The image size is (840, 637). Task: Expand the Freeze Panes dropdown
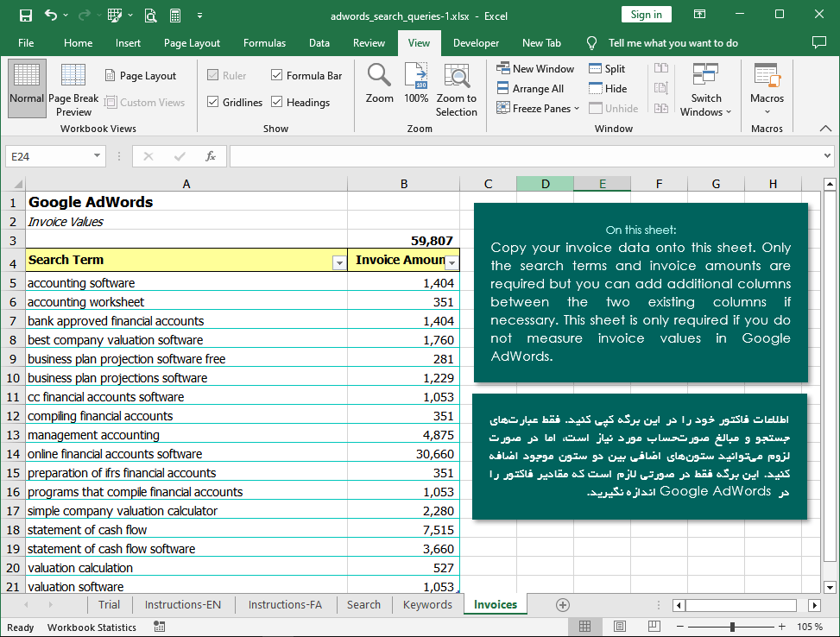pos(577,108)
